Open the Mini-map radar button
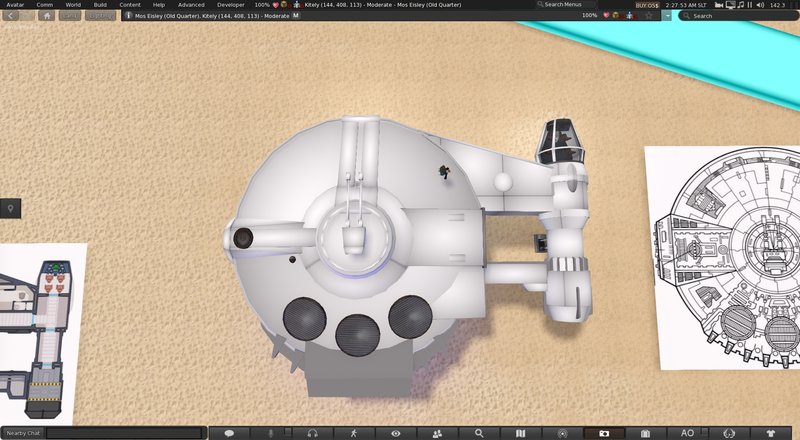Screen dimensions: 800x440 coord(562,433)
